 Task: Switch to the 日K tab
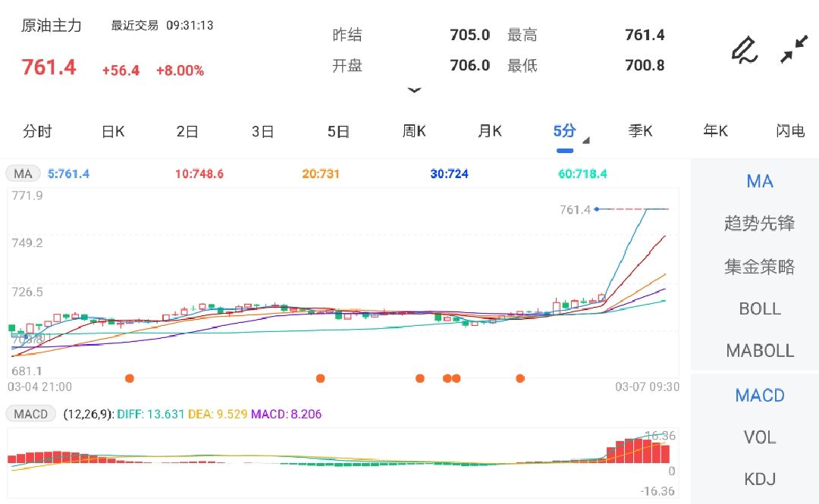tap(113, 131)
